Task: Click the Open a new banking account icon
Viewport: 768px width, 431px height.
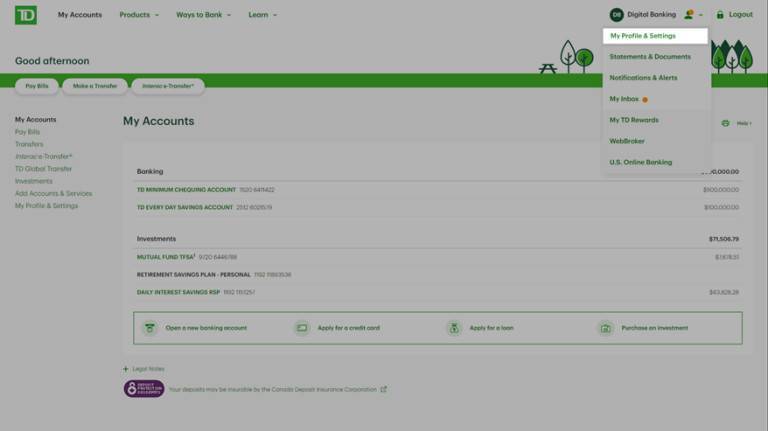Action: point(150,328)
